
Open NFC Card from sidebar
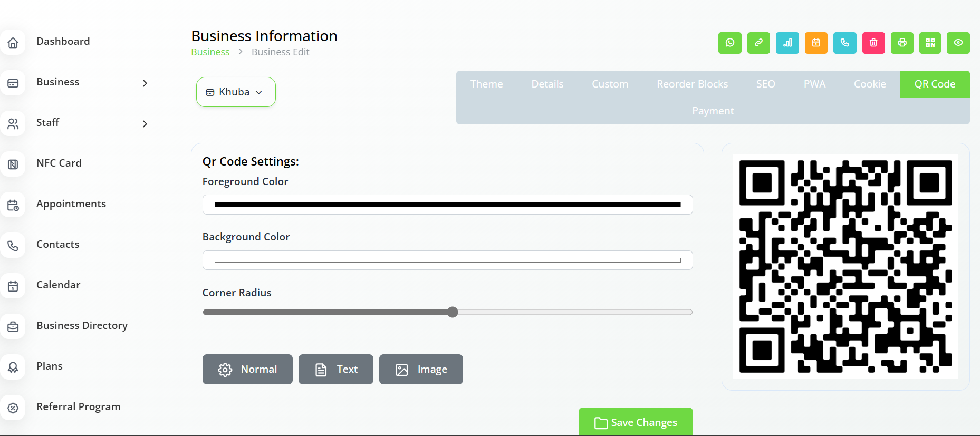point(59,163)
